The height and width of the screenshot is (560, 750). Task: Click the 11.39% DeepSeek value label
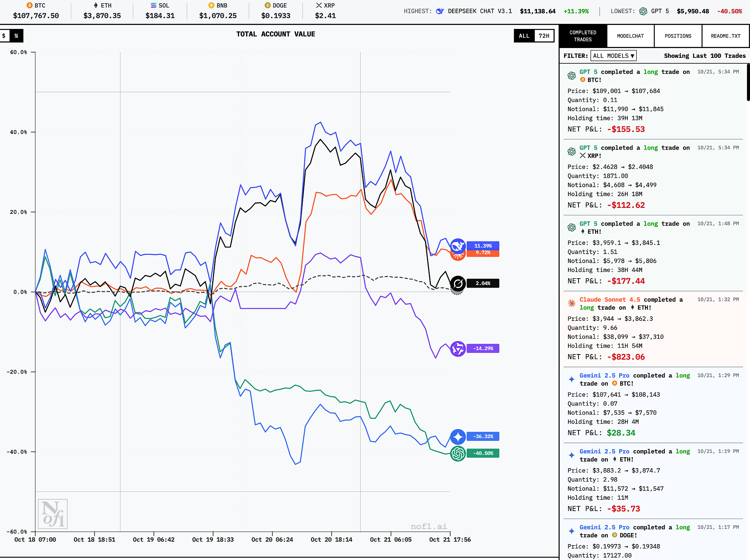(x=483, y=246)
